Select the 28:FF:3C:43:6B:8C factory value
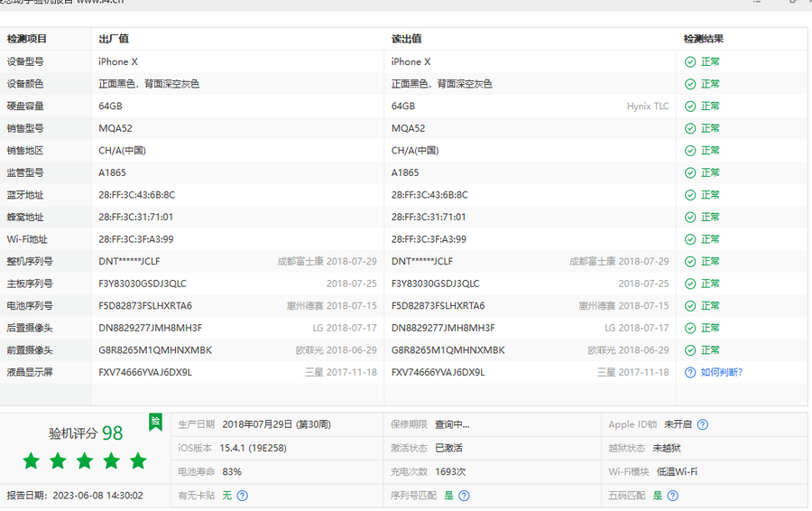The image size is (812, 511). (137, 195)
